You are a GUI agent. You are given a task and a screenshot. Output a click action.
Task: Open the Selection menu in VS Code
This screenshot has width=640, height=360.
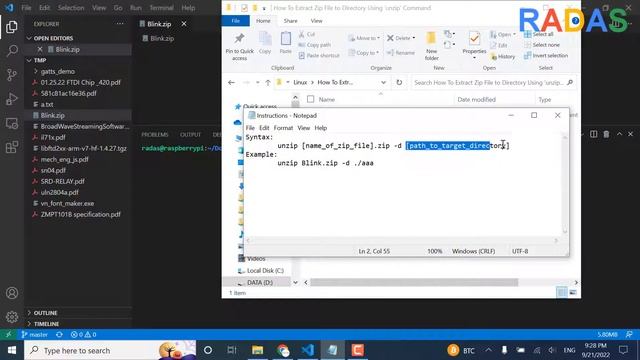point(71,8)
